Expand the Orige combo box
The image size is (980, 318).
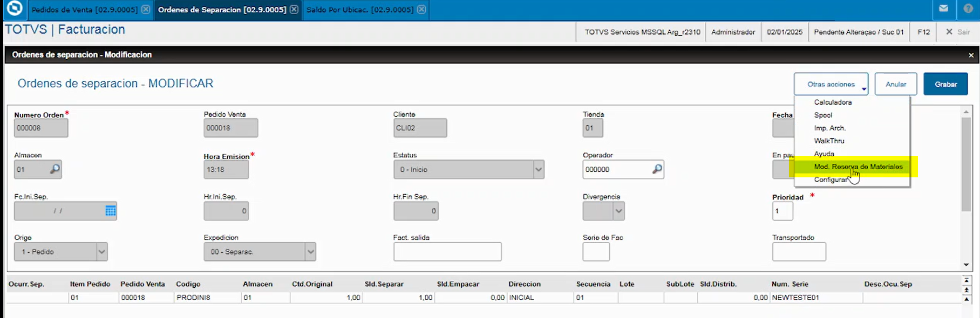click(101, 252)
